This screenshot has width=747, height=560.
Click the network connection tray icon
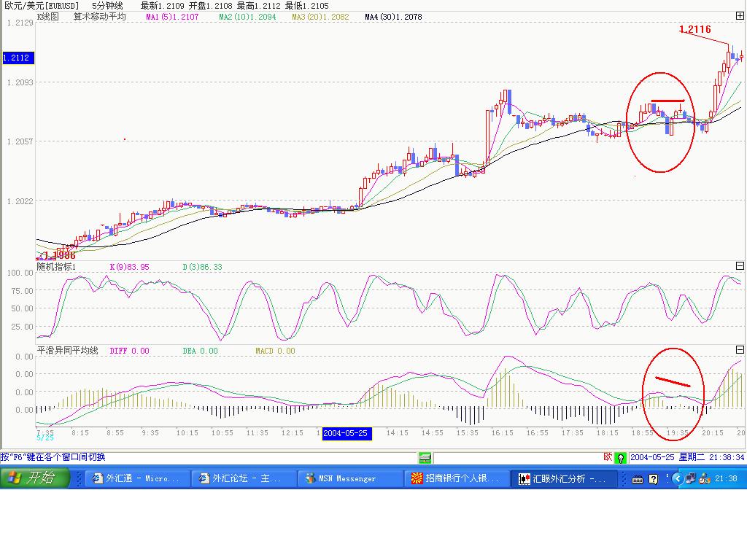tap(690, 478)
